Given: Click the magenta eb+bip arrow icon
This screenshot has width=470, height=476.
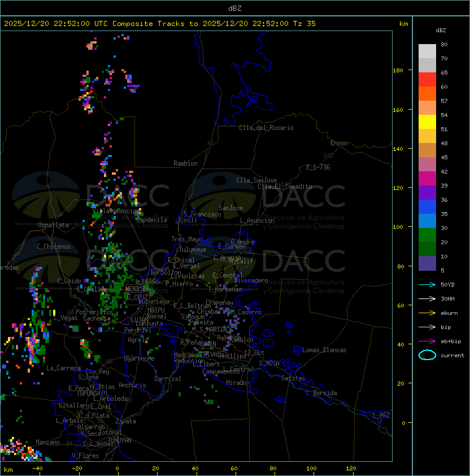Looking at the screenshot, I should coord(427,341).
